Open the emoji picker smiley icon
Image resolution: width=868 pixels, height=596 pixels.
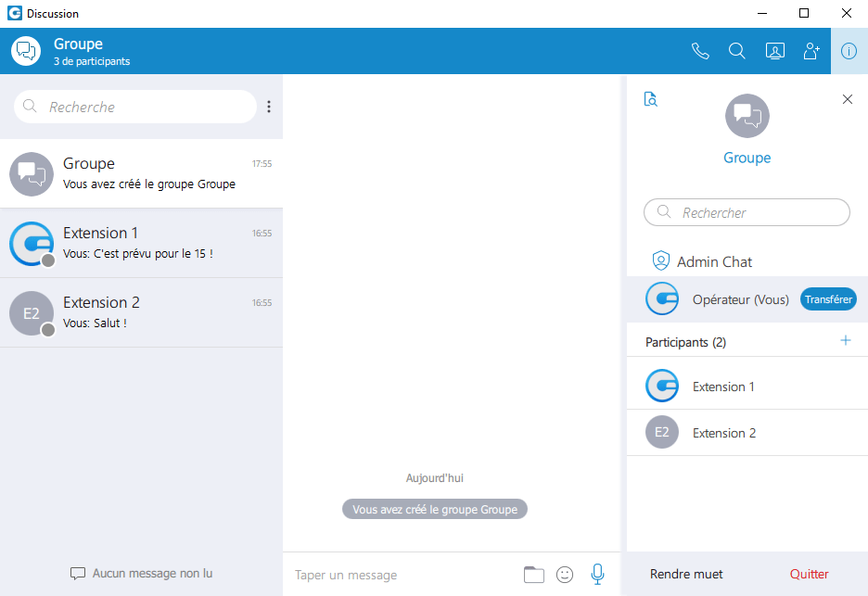pos(565,575)
